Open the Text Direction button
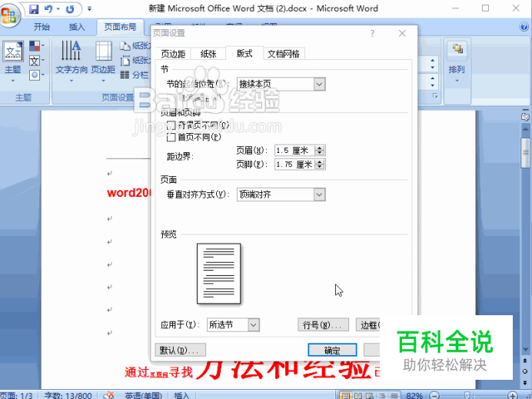 [71, 61]
